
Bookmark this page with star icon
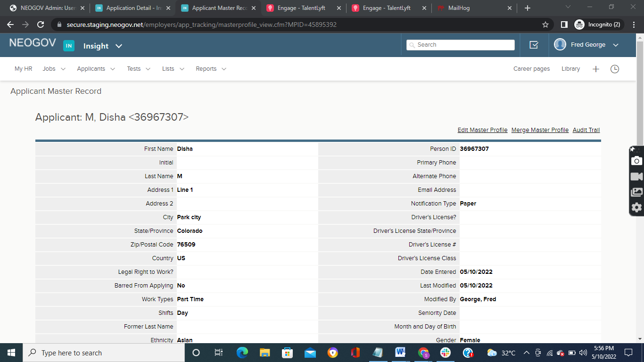click(x=545, y=25)
